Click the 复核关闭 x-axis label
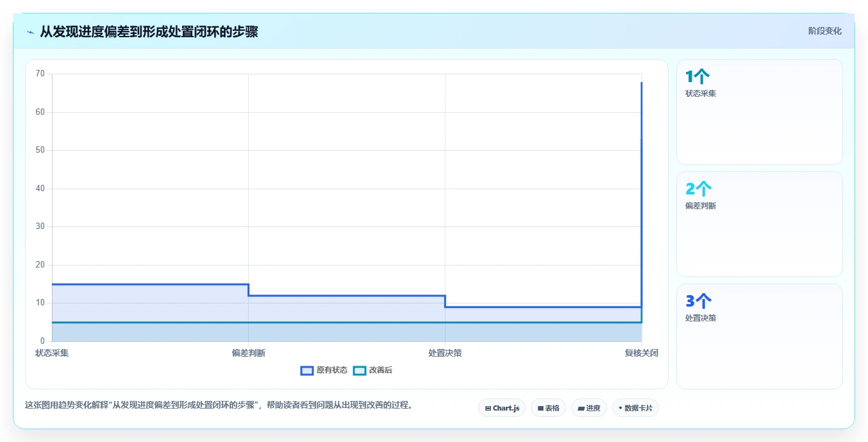Viewport: 868px width, 442px height. pyautogui.click(x=642, y=353)
